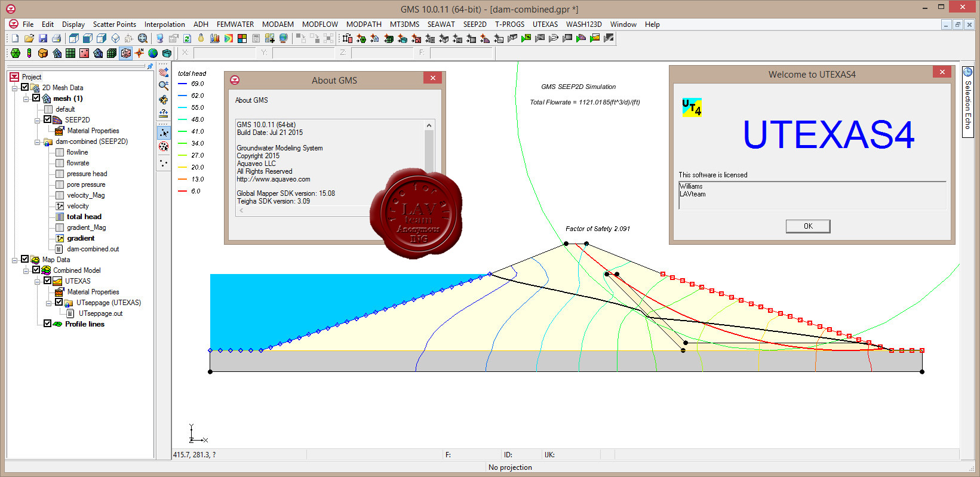Click the four-color materials icon
Viewport: 980px width, 477px height.
tap(242, 38)
